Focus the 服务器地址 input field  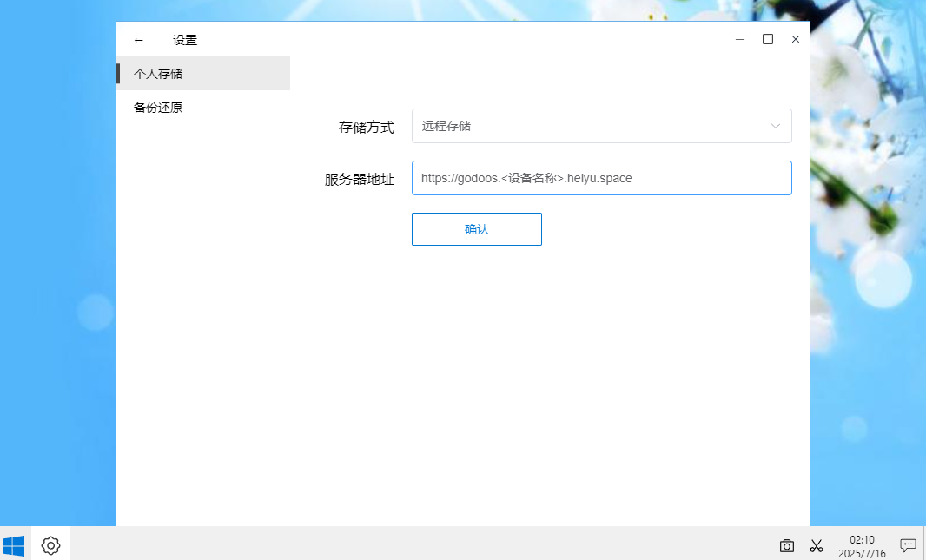(x=601, y=178)
